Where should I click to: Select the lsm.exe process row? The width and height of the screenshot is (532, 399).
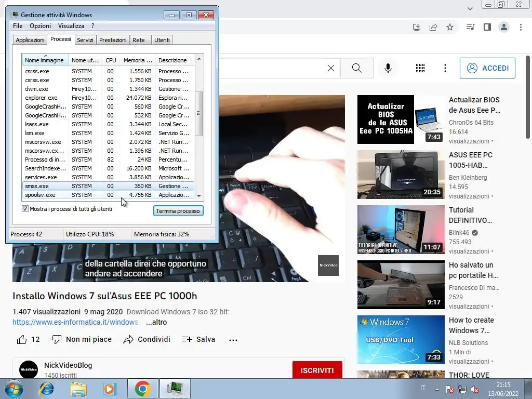[108, 133]
